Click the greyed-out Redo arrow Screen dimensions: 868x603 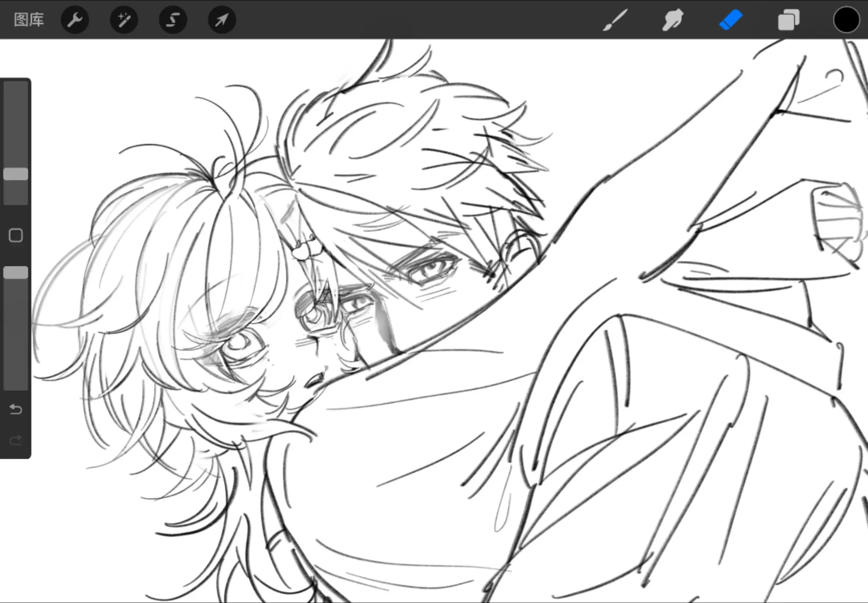pyautogui.click(x=16, y=440)
